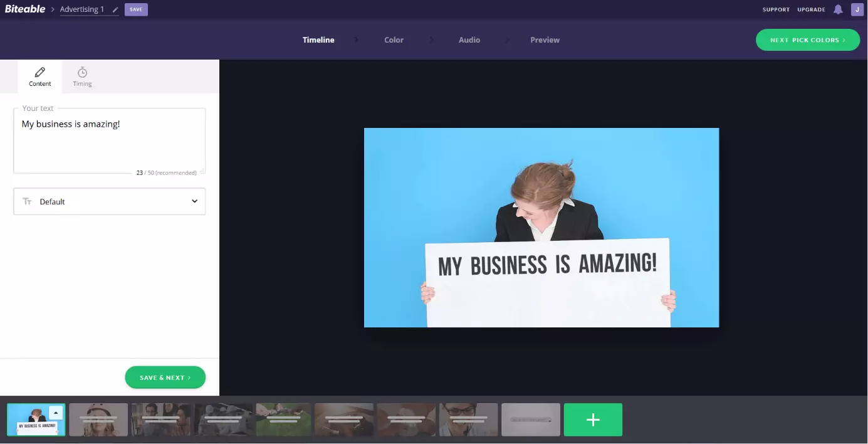Image resolution: width=868 pixels, height=444 pixels.
Task: Click the plus button to add a scene
Action: coord(593,420)
